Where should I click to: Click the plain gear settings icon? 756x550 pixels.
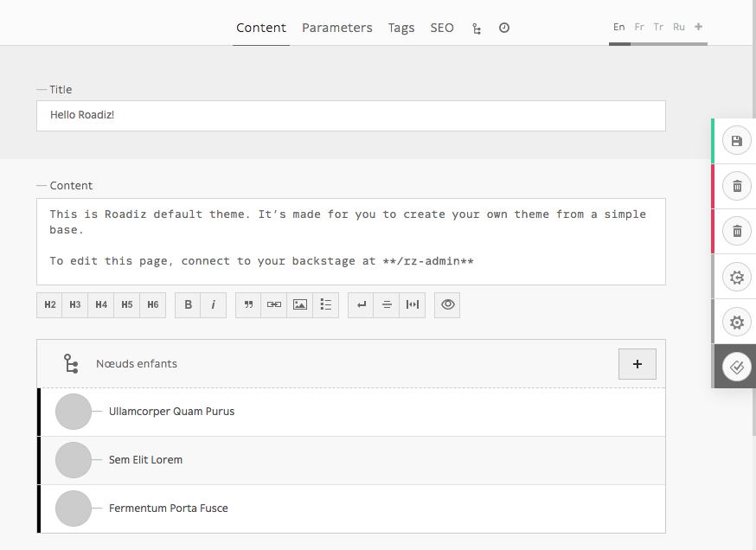coord(736,322)
